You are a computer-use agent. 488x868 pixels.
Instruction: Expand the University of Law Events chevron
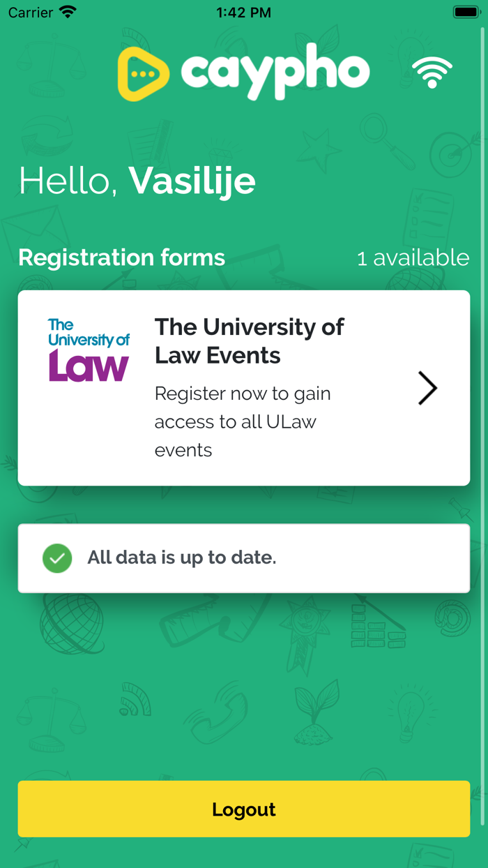click(427, 388)
